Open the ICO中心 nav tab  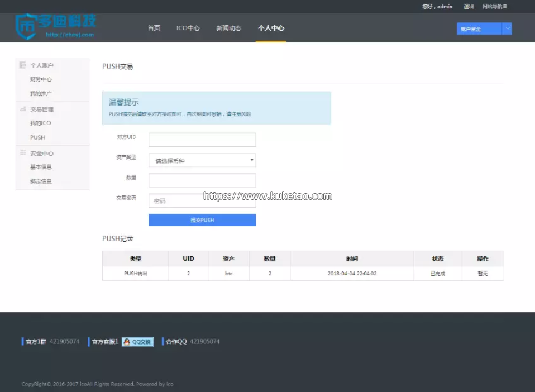[188, 28]
